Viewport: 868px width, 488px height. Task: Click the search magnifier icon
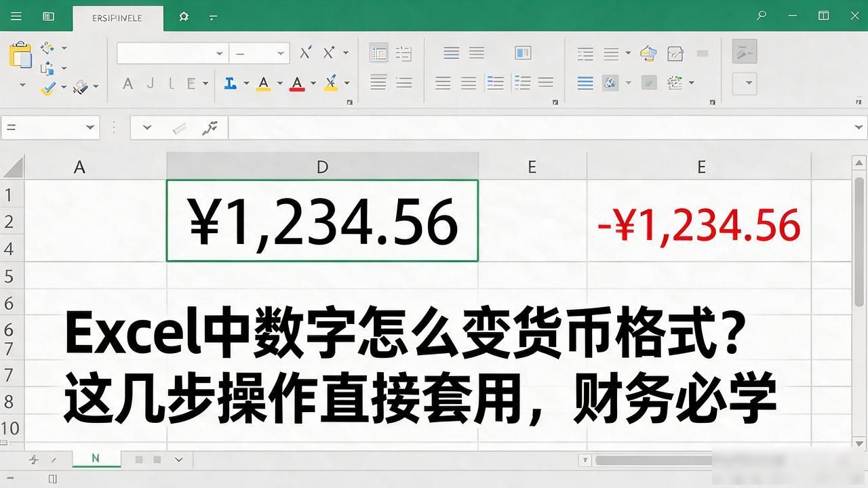point(762,16)
